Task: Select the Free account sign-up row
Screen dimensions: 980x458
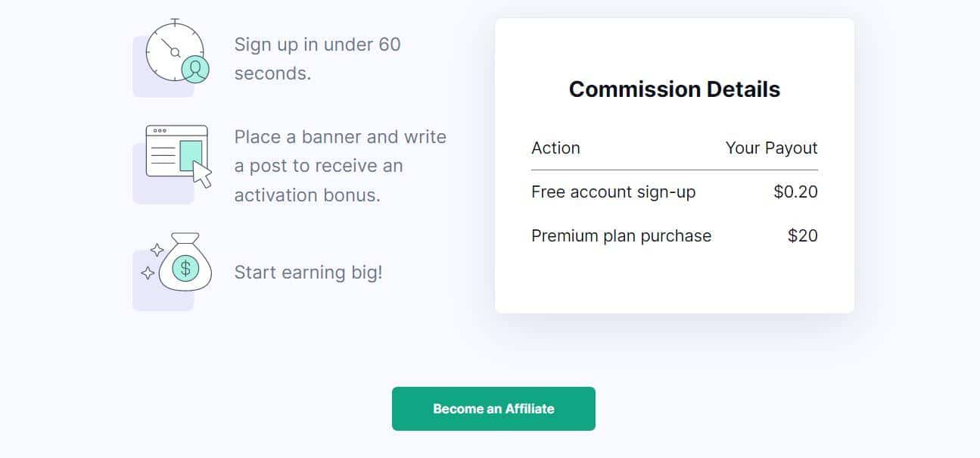Action: point(674,192)
